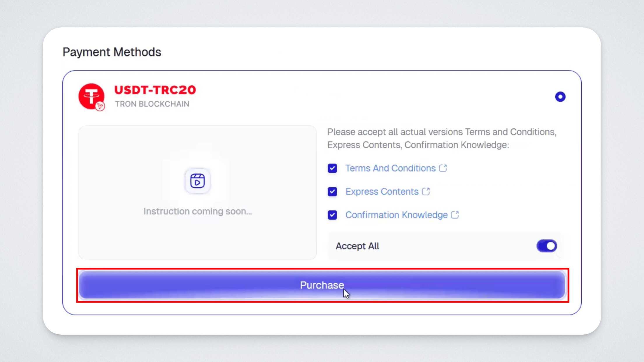Click the 'Instruction coming soon...' text
This screenshot has width=644, height=362.
(197, 211)
